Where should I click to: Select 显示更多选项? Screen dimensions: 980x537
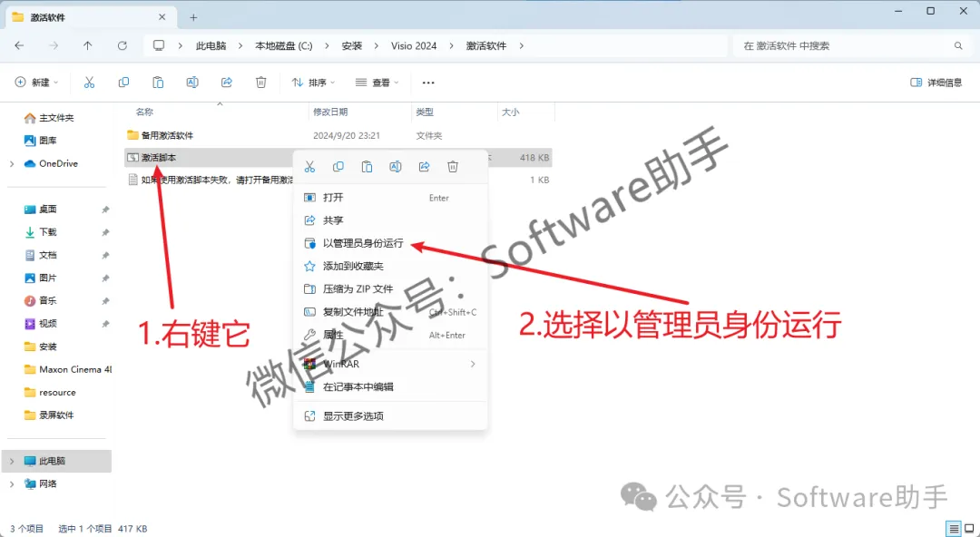390,416
